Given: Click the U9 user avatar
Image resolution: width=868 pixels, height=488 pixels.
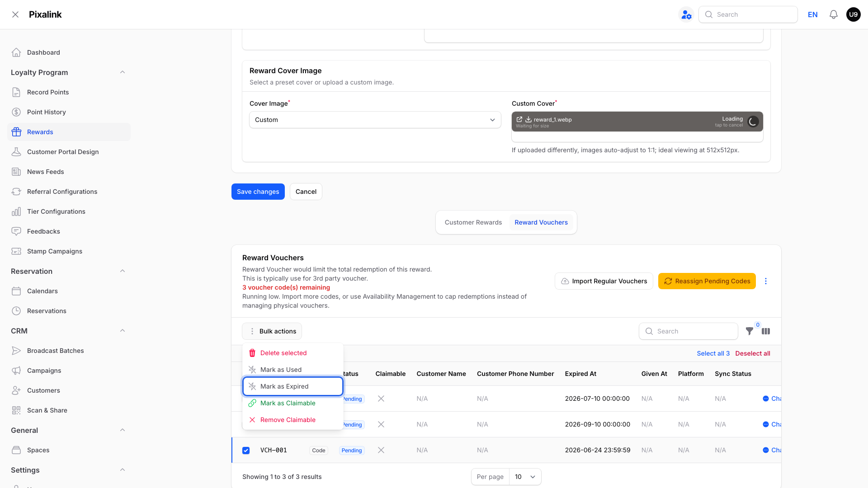Looking at the screenshot, I should [x=854, y=14].
